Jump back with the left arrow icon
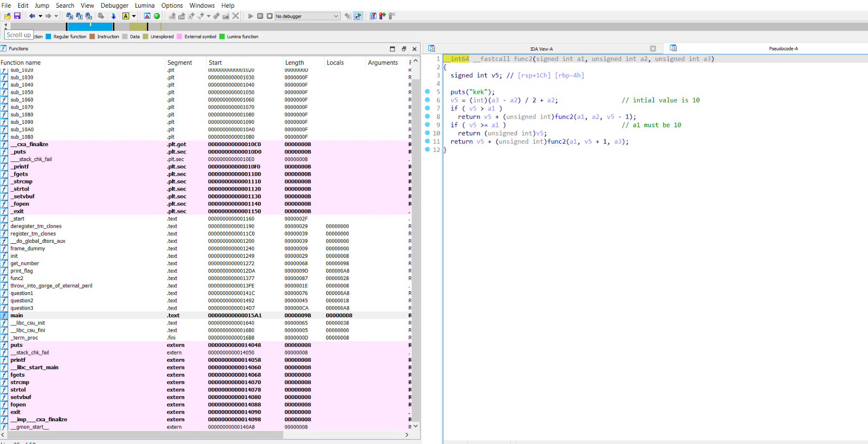Image resolution: width=868 pixels, height=444 pixels. coord(32,16)
